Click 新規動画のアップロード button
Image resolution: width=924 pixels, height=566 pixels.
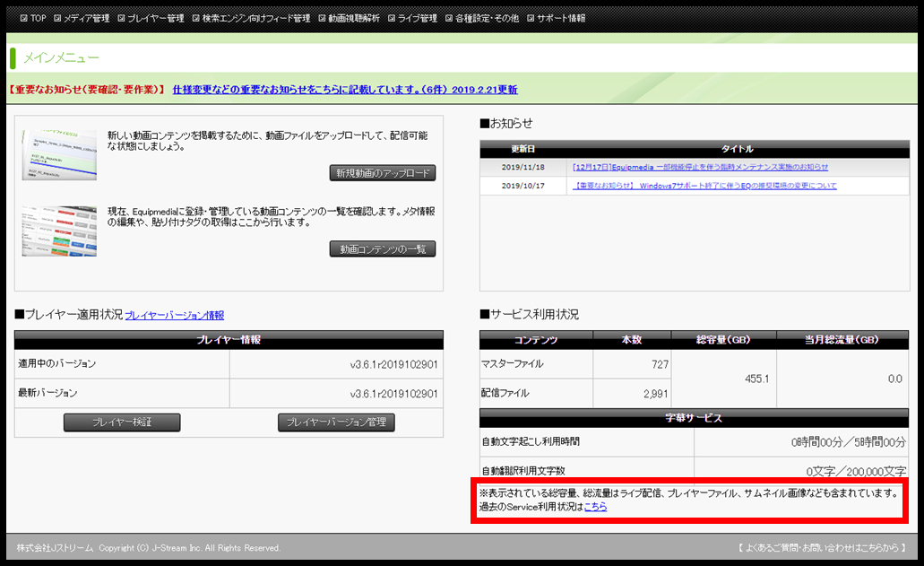tap(383, 173)
